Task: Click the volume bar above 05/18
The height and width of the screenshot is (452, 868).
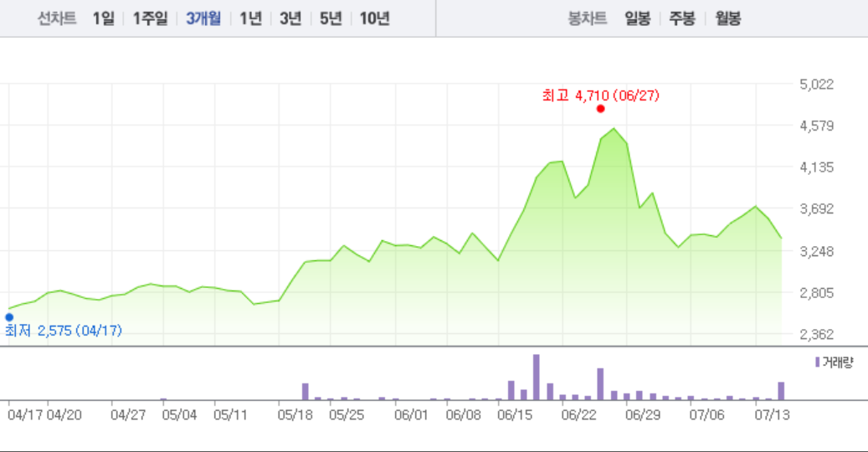Action: tap(306, 391)
